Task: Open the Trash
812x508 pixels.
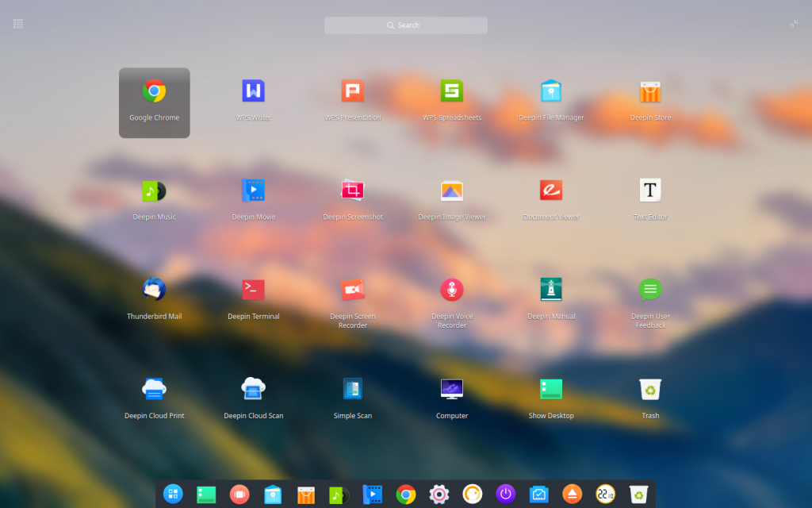Action: (649, 389)
